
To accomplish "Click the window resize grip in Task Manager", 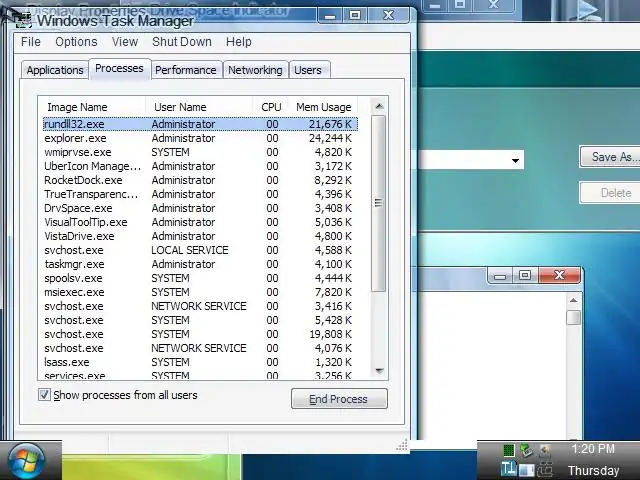I will pos(402,445).
